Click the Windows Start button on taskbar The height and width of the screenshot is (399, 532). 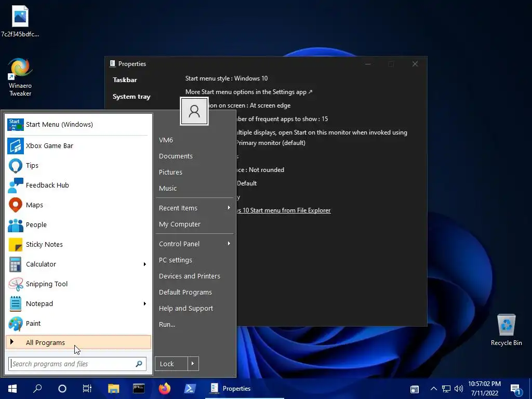click(x=12, y=389)
